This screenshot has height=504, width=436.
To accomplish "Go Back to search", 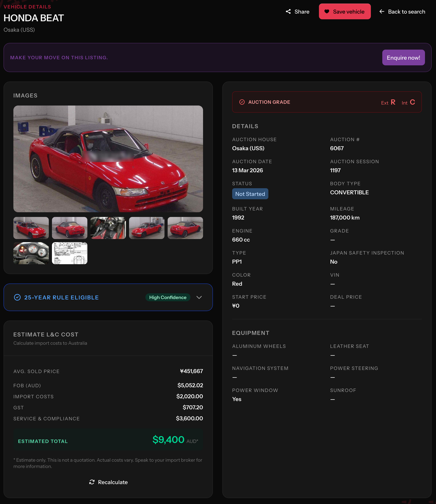I will tap(402, 11).
